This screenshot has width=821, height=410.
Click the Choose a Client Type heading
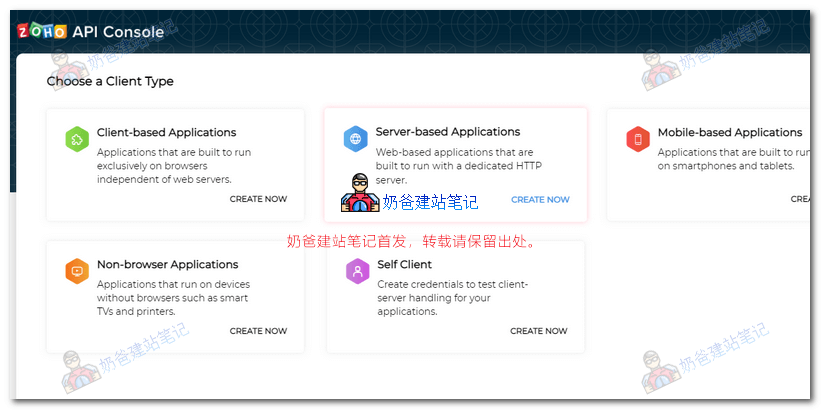click(110, 82)
